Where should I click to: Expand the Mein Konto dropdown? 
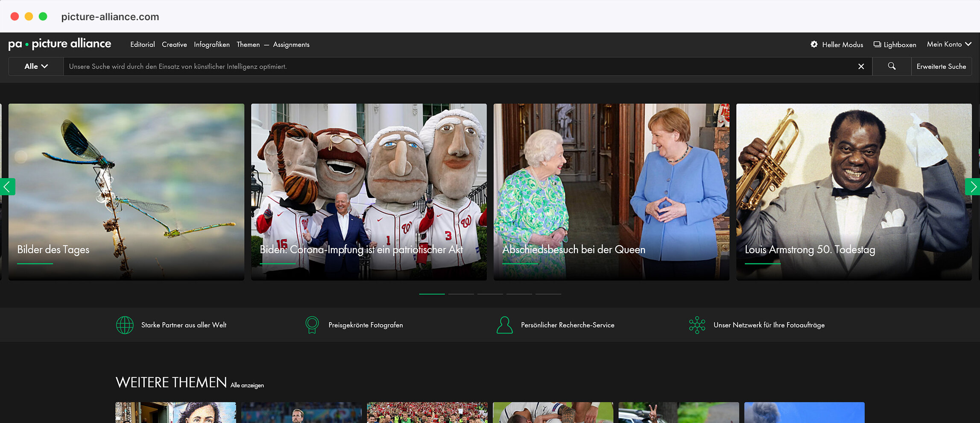point(949,44)
